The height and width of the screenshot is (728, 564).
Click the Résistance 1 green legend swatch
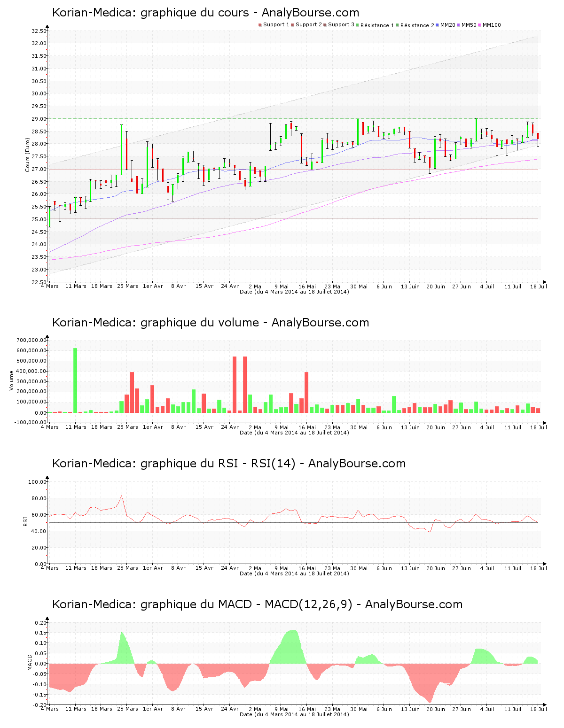[x=358, y=25]
